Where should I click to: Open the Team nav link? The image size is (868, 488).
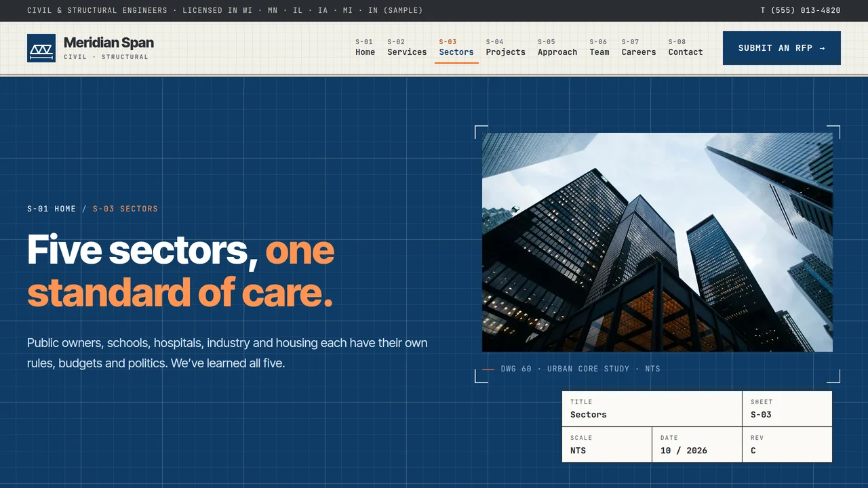pyautogui.click(x=599, y=47)
